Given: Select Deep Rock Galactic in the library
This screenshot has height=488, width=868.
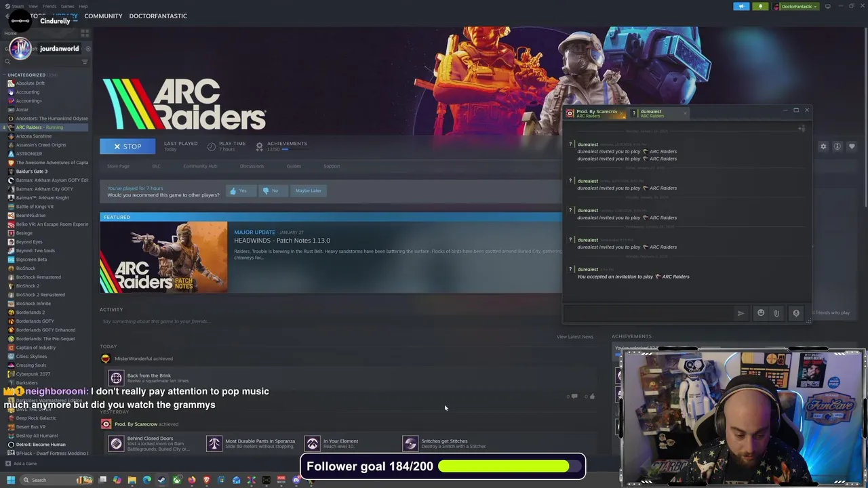Looking at the screenshot, I should pos(35,418).
